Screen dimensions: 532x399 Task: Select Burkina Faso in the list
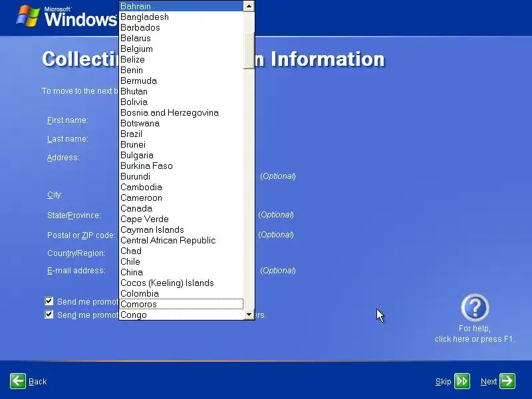click(x=181, y=166)
